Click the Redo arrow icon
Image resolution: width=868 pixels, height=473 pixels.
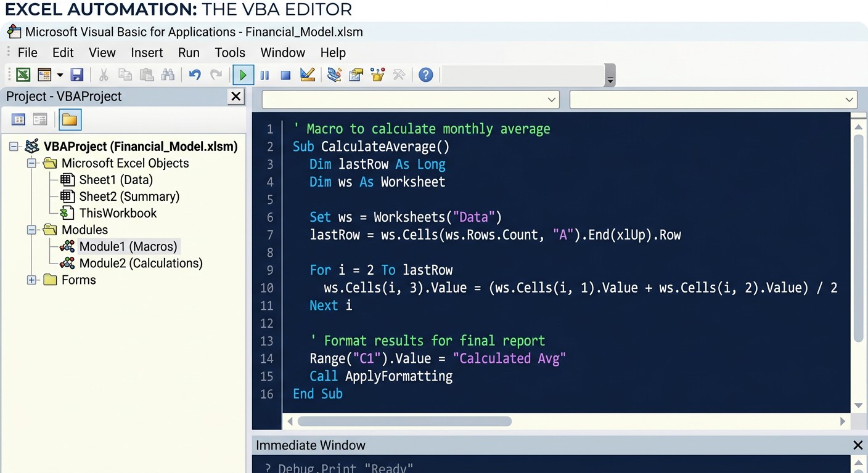click(216, 75)
